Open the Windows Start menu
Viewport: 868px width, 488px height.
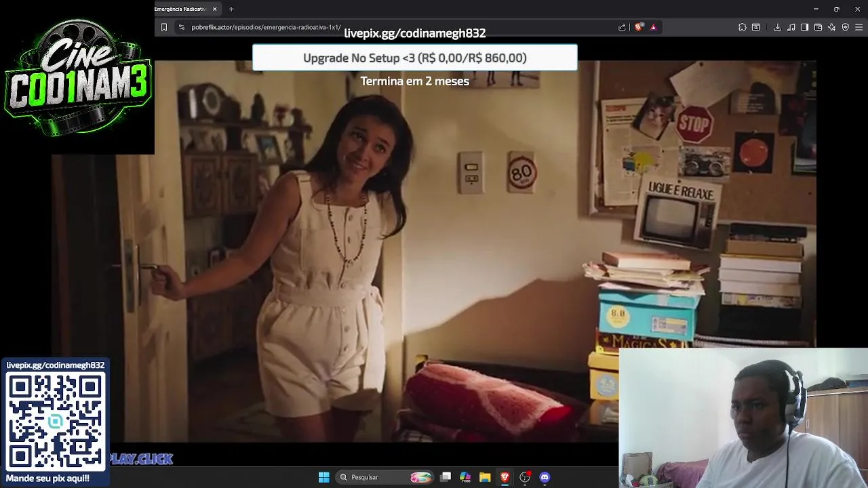(323, 477)
